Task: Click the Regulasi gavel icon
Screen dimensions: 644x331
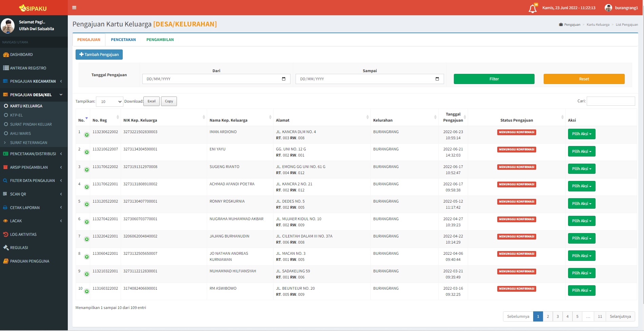Action: pyautogui.click(x=6, y=248)
